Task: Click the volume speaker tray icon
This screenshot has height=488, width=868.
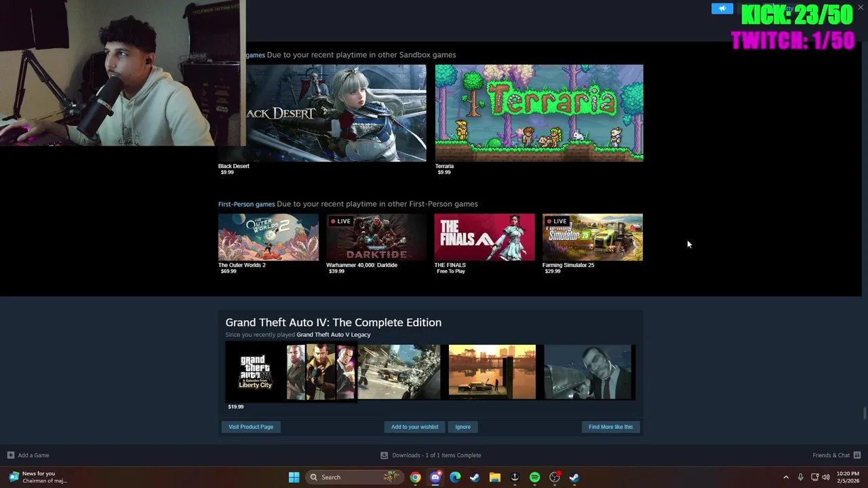Action: (x=826, y=477)
